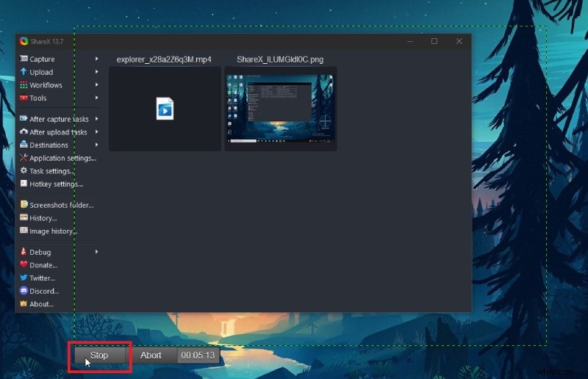The width and height of the screenshot is (588, 379).
Task: Click After capture tasks label
Action: point(59,119)
